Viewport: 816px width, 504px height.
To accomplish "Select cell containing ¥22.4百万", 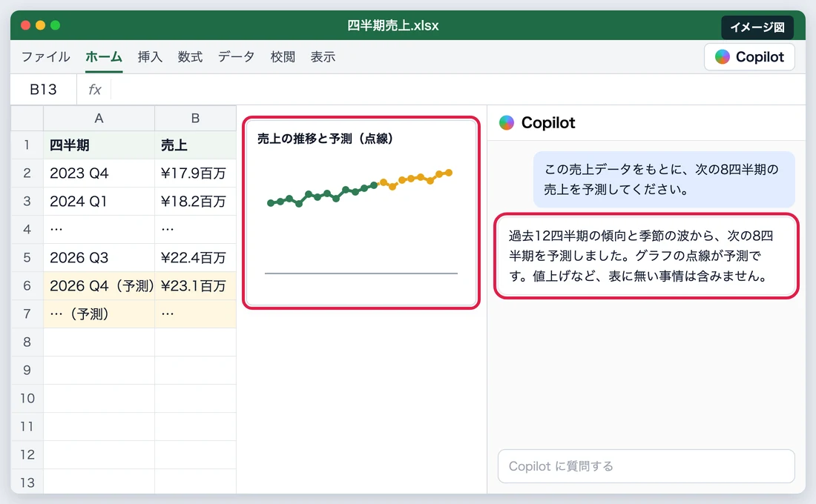I will pos(195,257).
